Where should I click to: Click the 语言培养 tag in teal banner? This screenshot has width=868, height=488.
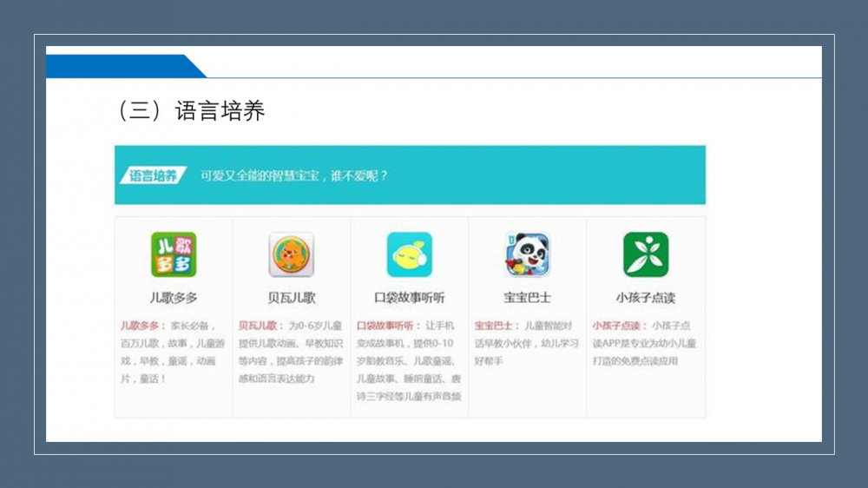click(x=152, y=175)
